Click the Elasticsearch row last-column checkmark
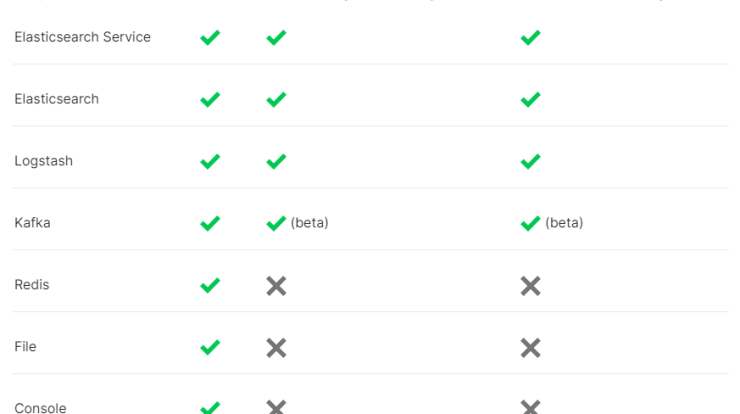This screenshot has width=740, height=414. 530,99
